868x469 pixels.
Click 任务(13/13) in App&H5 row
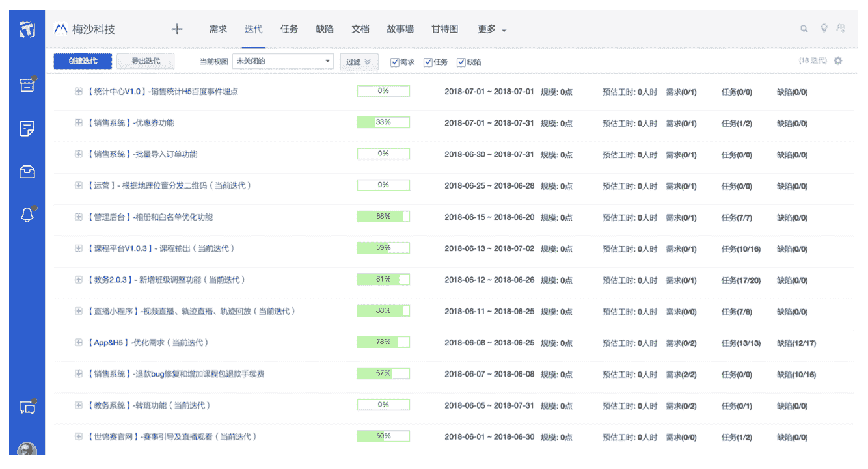[741, 343]
